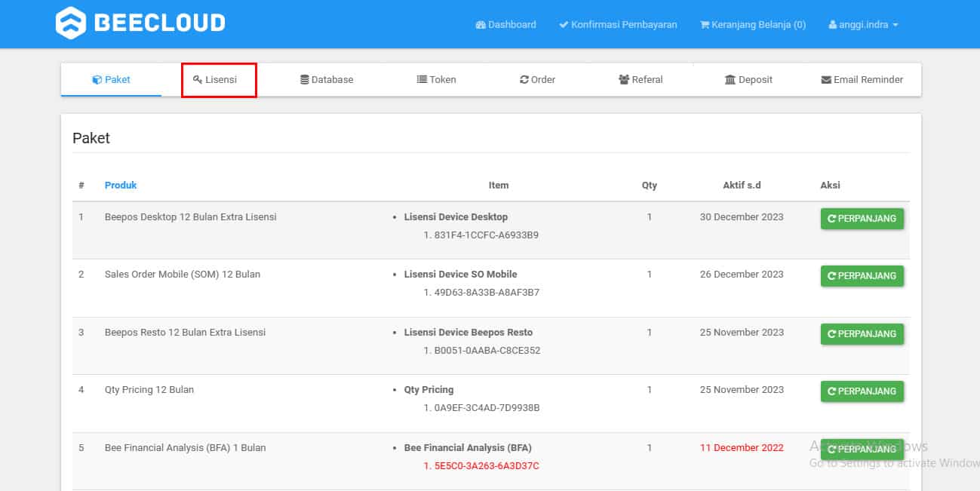Open Keranjang Belanja (0) cart link
Viewport: 980px width, 491px height.
click(x=753, y=24)
